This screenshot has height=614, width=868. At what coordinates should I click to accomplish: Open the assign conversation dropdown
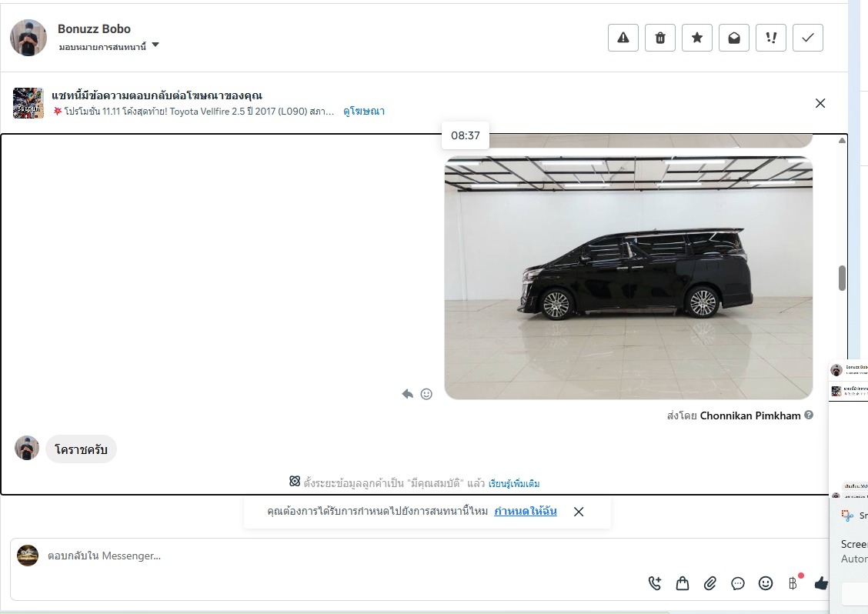tap(109, 46)
